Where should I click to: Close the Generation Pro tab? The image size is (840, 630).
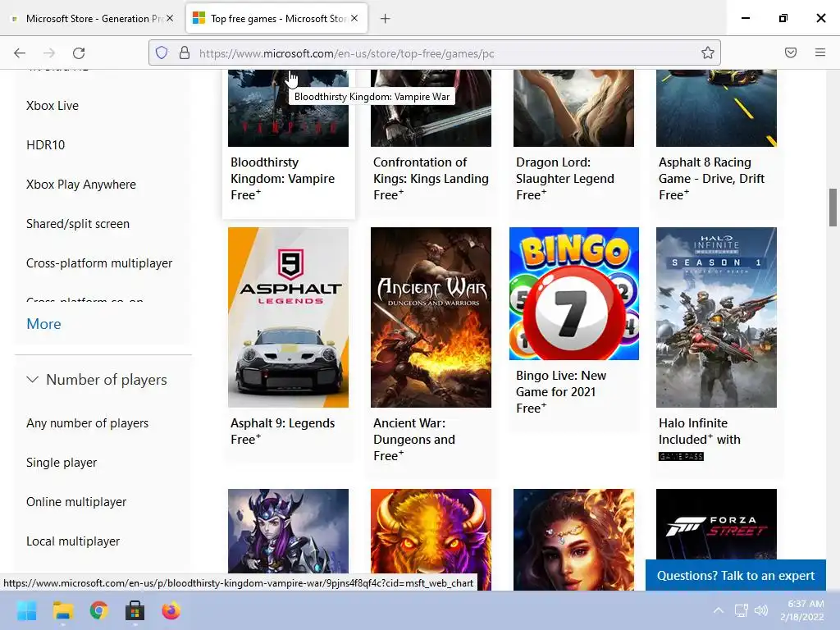(170, 18)
